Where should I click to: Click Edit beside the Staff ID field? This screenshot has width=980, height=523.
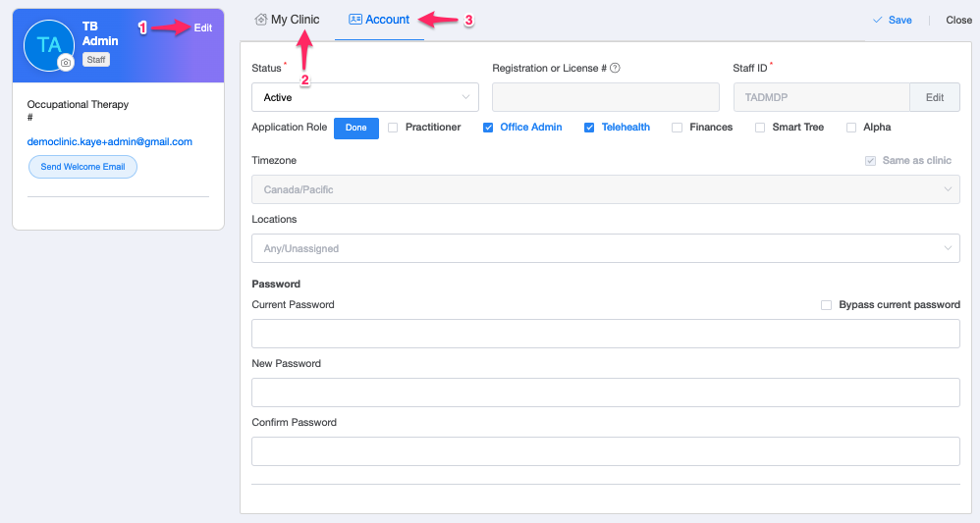click(x=935, y=97)
